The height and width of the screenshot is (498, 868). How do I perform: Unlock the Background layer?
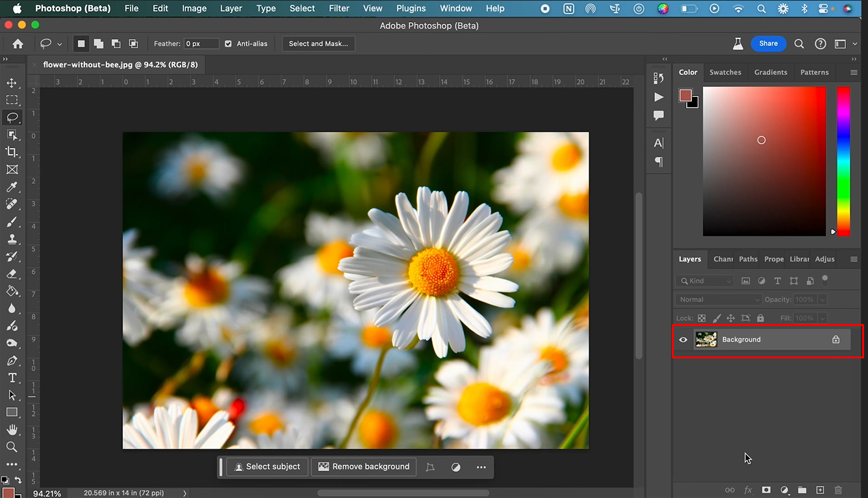(x=836, y=339)
